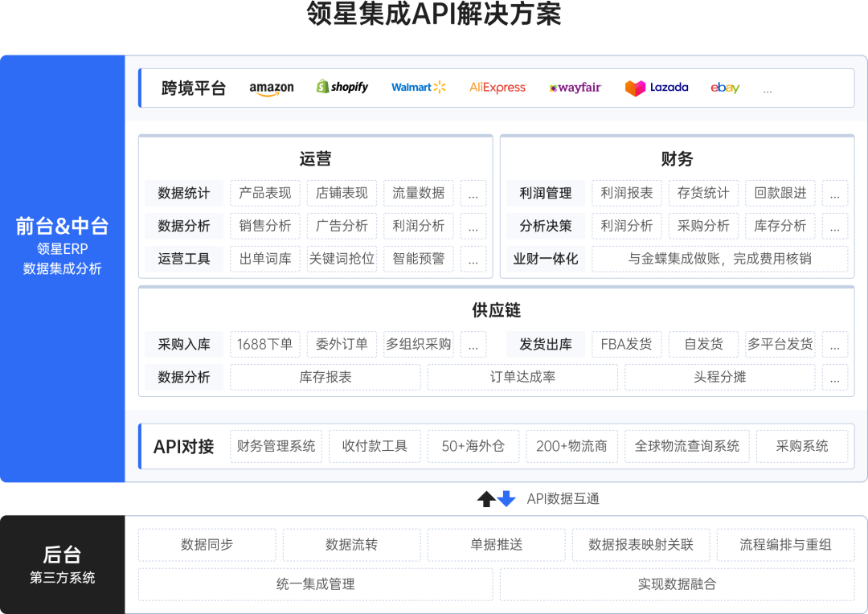Open the AliExpress platform icon
The image size is (868, 614).
click(497, 87)
